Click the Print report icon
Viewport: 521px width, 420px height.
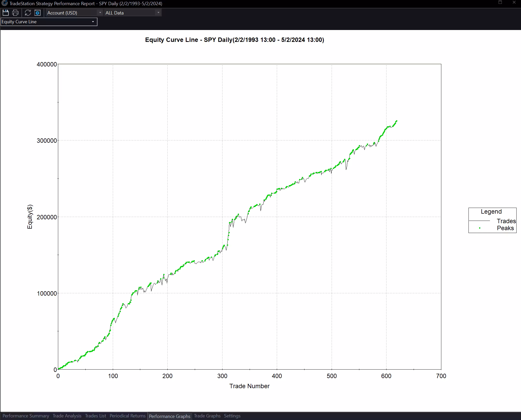15,13
